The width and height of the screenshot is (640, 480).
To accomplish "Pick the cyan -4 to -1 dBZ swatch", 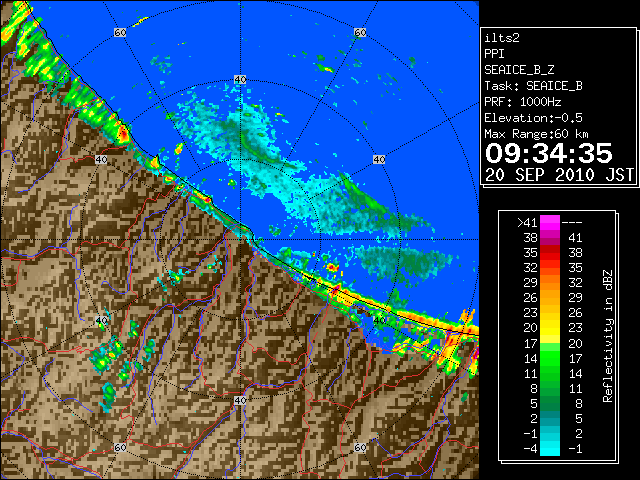I will (x=550, y=448).
